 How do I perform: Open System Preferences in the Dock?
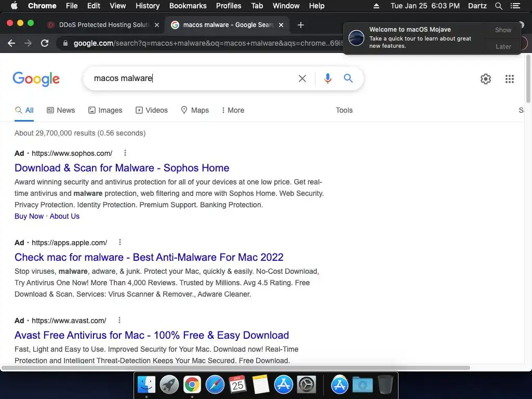[x=307, y=385]
